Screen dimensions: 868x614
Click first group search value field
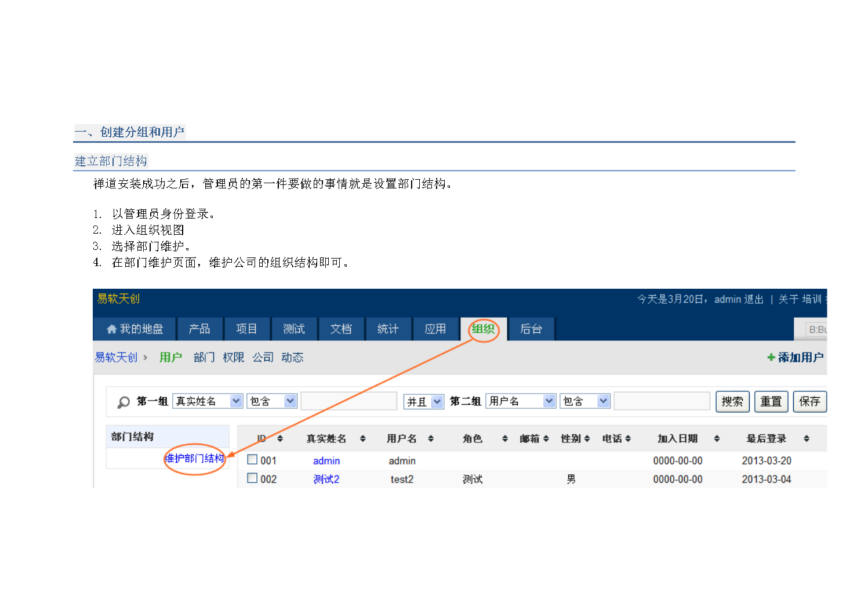pos(349,401)
